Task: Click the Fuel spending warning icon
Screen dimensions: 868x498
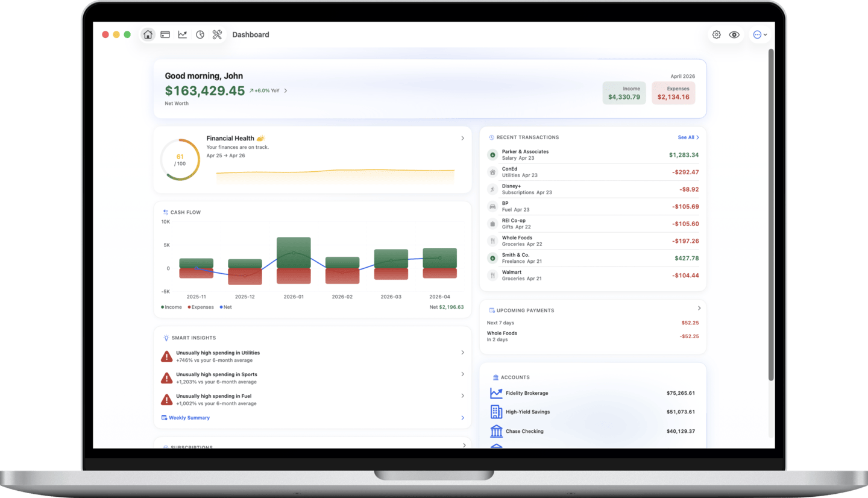Action: click(167, 399)
